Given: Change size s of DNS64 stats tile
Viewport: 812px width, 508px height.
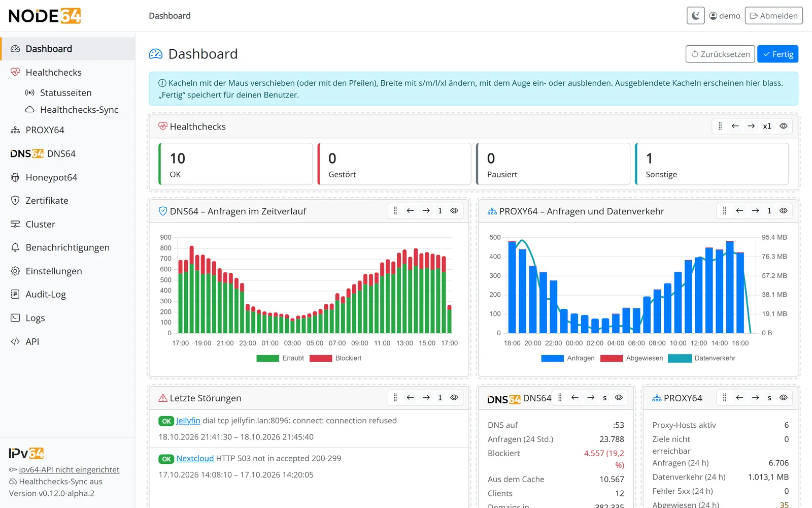Looking at the screenshot, I should [604, 398].
